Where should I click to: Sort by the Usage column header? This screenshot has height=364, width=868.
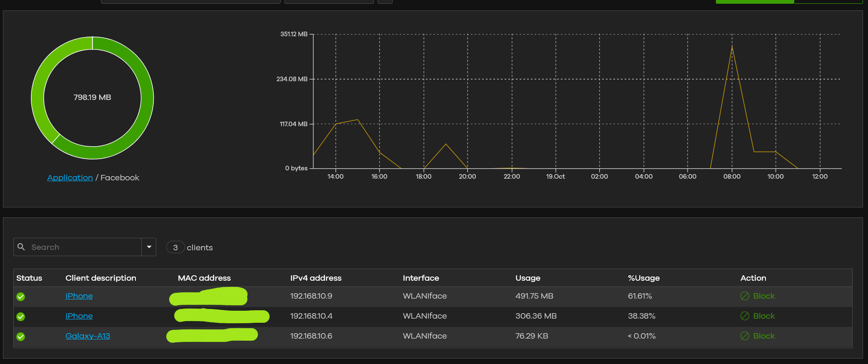point(528,278)
